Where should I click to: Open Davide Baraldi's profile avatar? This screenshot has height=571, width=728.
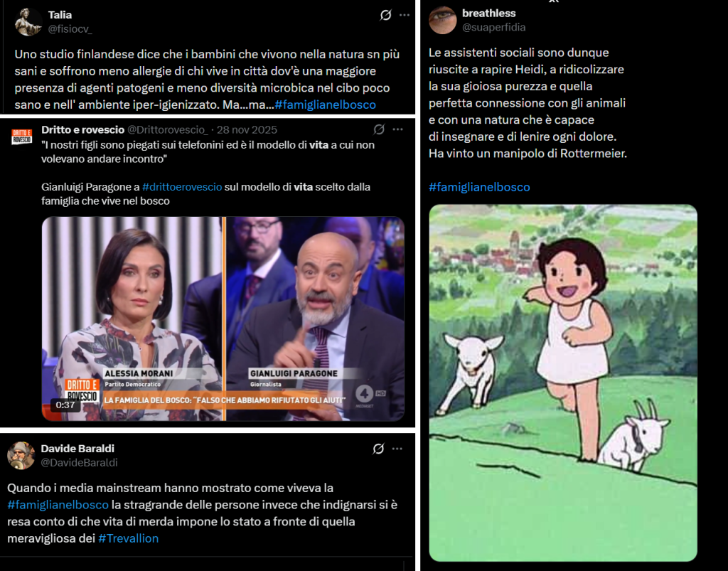pos(21,455)
